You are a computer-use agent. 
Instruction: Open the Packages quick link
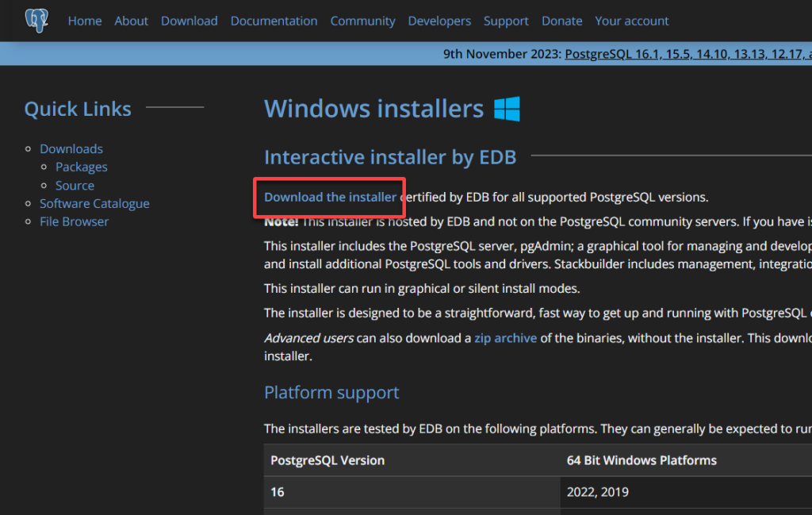(81, 167)
